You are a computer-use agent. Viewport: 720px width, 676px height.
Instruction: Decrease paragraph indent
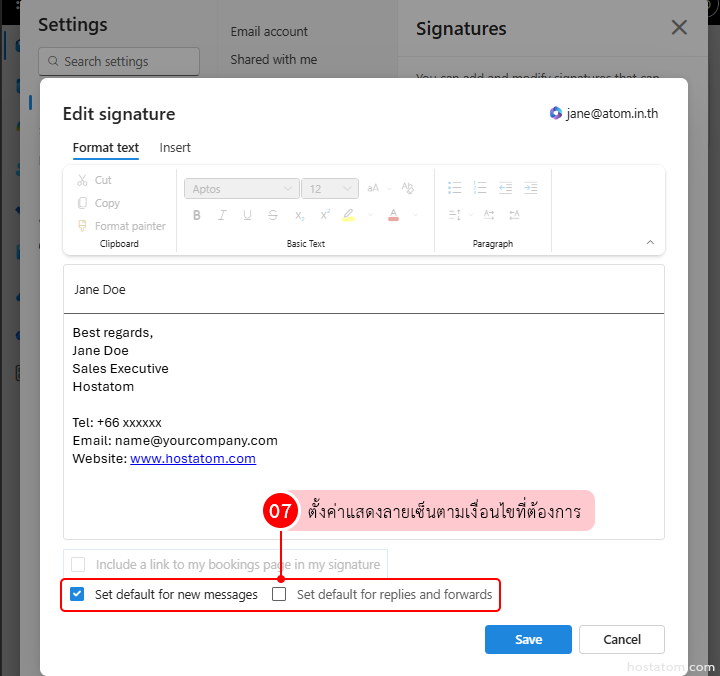[505, 188]
